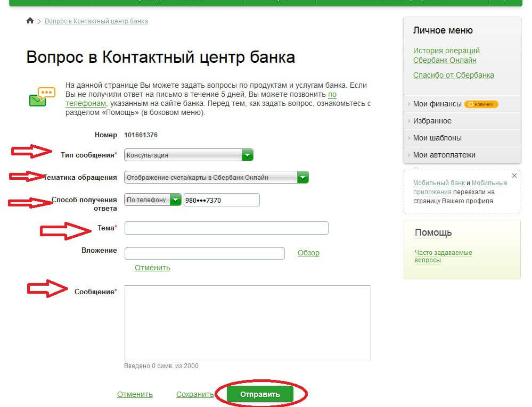Click the Отменить link beside Сохранить
This screenshot has height=407, width=532.
135,394
